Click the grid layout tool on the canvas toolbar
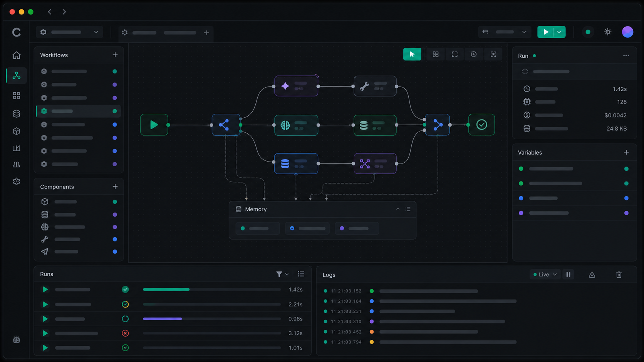Image resolution: width=644 pixels, height=362 pixels. (436, 54)
